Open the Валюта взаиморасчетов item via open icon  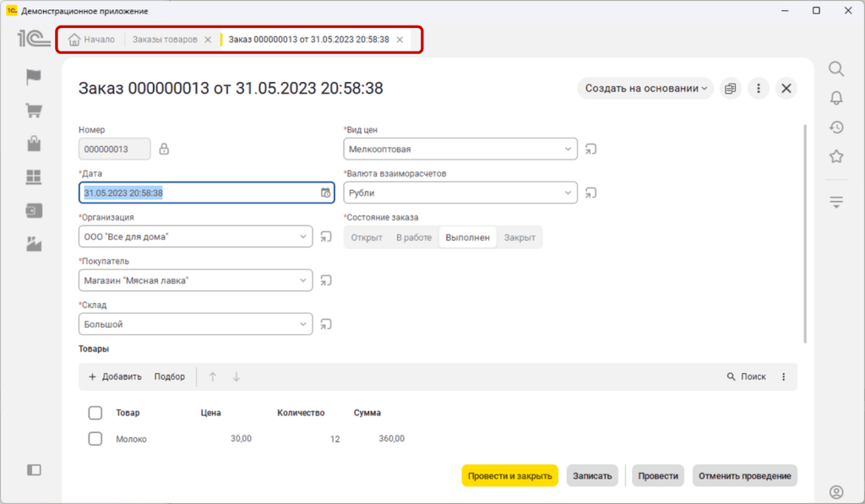click(x=590, y=193)
